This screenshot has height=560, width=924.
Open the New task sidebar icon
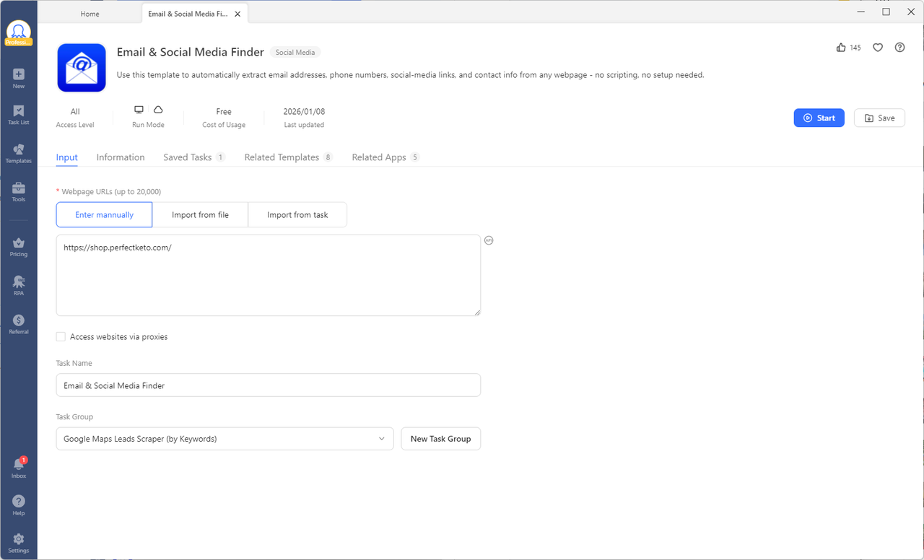pos(19,75)
